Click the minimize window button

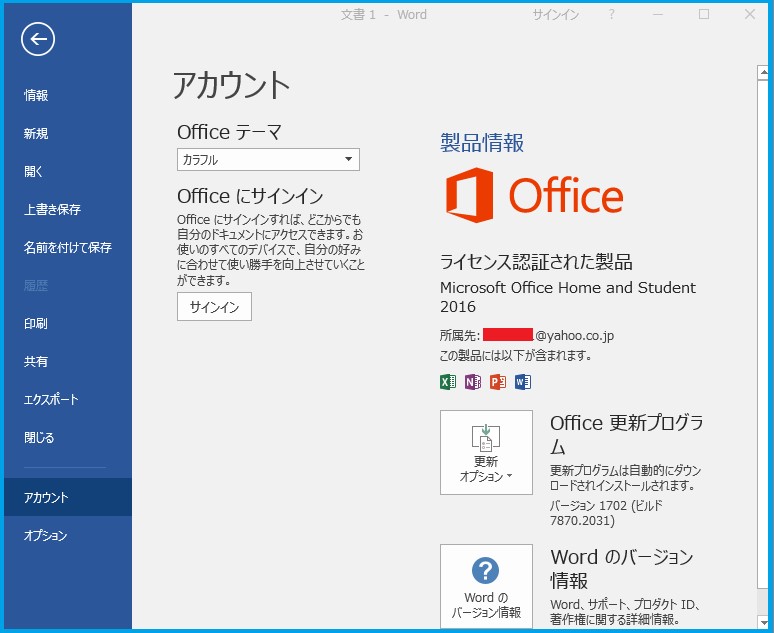coord(658,14)
